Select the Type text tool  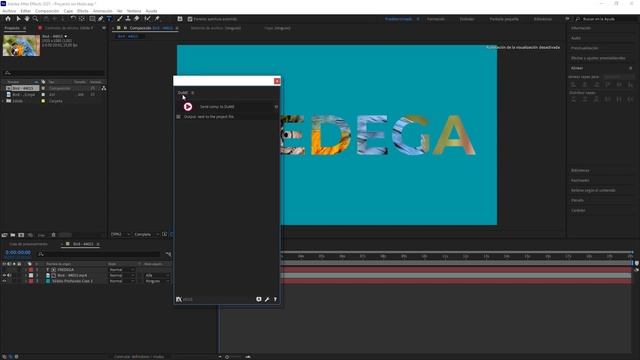(109, 19)
